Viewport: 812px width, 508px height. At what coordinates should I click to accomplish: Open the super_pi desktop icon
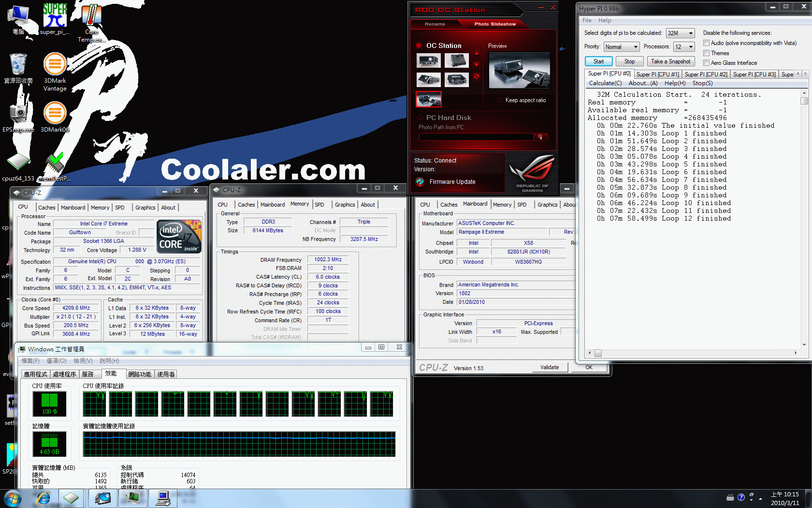(55, 19)
